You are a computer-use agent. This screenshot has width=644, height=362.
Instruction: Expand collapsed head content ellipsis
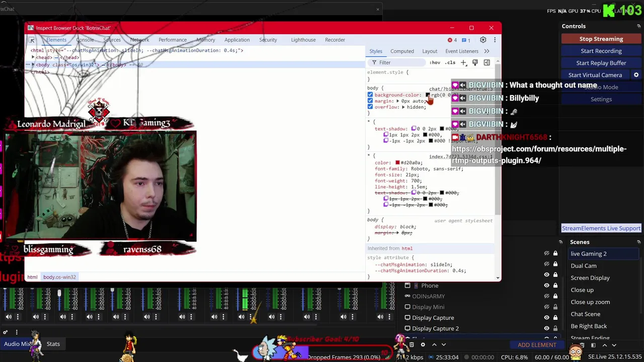point(57,57)
